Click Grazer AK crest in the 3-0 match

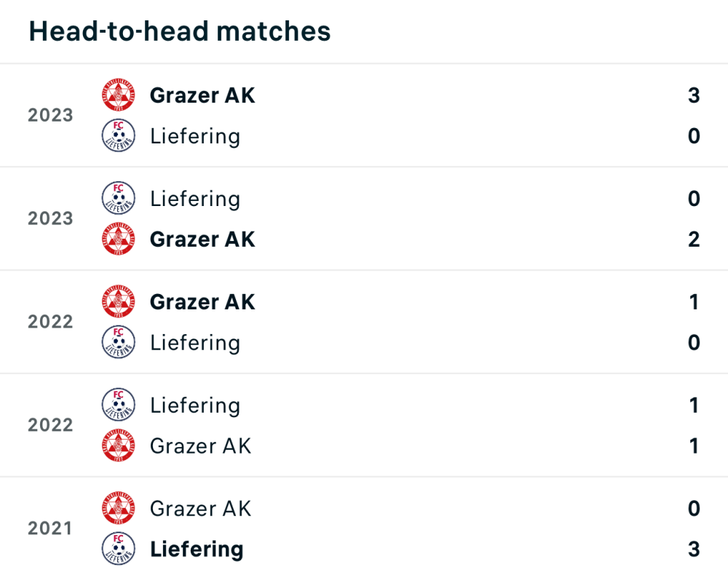(x=119, y=95)
